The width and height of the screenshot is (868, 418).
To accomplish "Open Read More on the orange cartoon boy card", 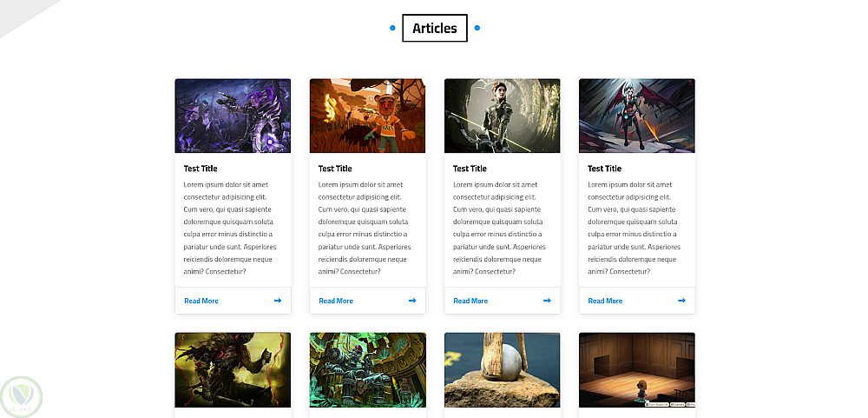I will 335,301.
